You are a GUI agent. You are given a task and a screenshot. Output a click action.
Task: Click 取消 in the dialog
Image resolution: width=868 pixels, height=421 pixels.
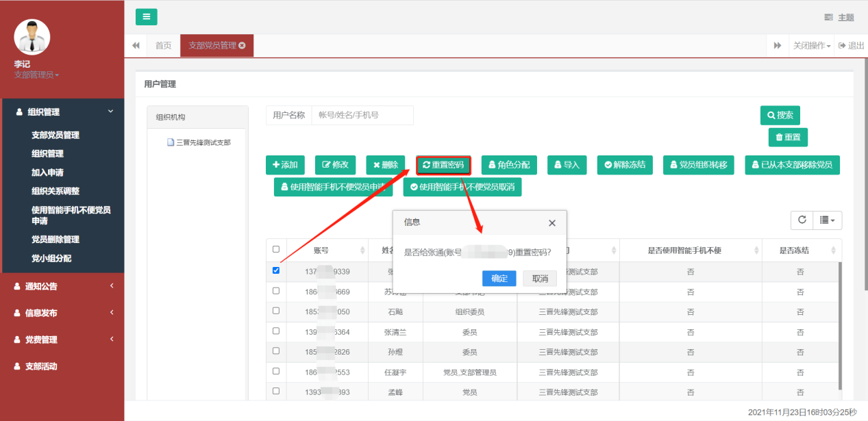tap(540, 279)
